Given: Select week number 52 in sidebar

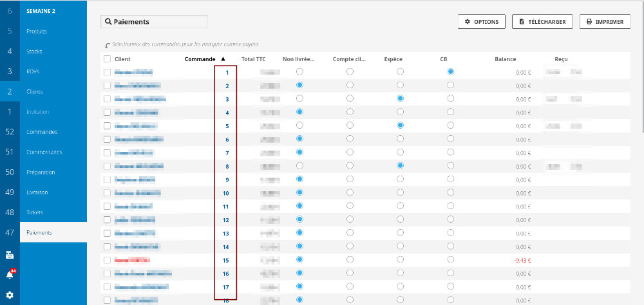Looking at the screenshot, I should (x=10, y=132).
